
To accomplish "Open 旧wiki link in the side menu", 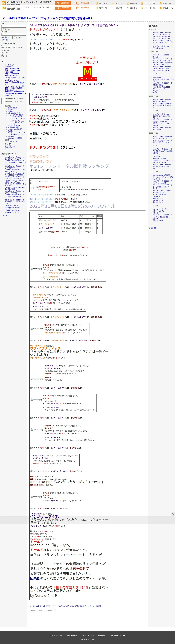I will [x=7, y=149].
